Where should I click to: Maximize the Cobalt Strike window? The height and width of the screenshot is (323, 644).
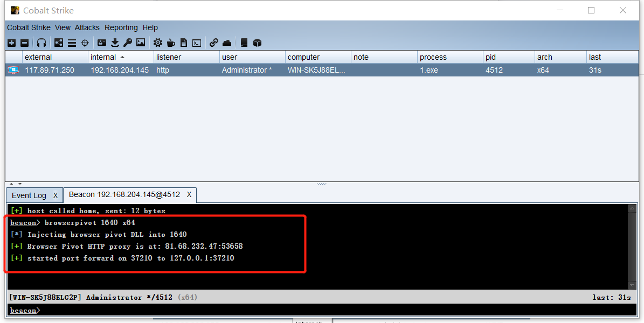point(591,10)
